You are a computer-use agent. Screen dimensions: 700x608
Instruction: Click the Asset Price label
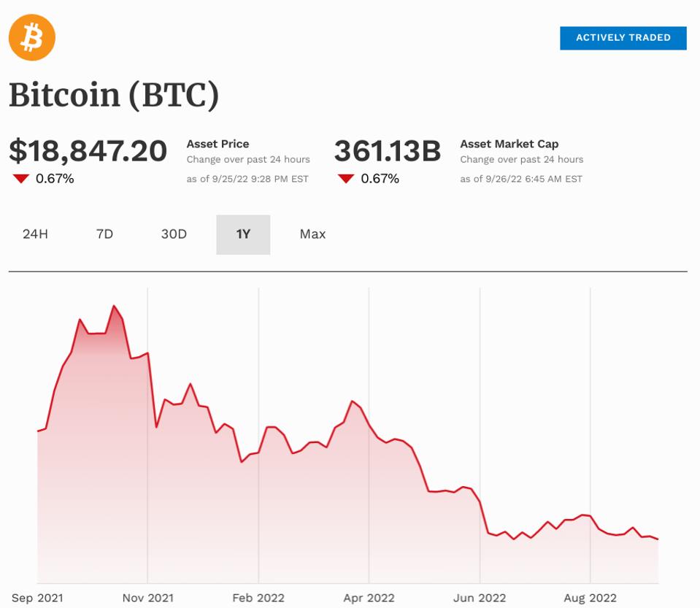point(218,144)
